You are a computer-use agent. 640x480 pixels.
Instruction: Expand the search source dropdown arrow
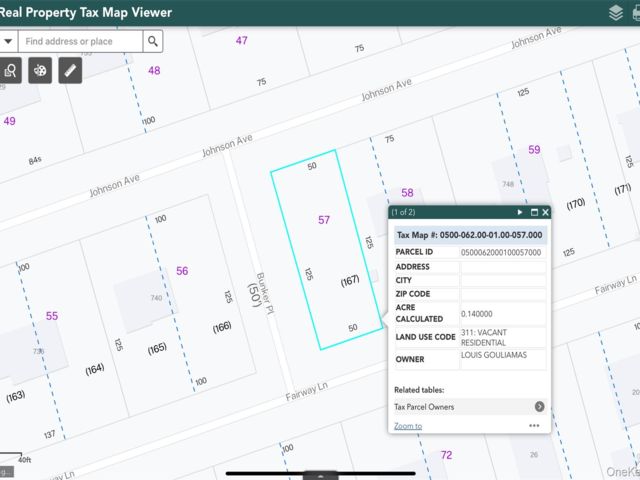pyautogui.click(x=8, y=41)
